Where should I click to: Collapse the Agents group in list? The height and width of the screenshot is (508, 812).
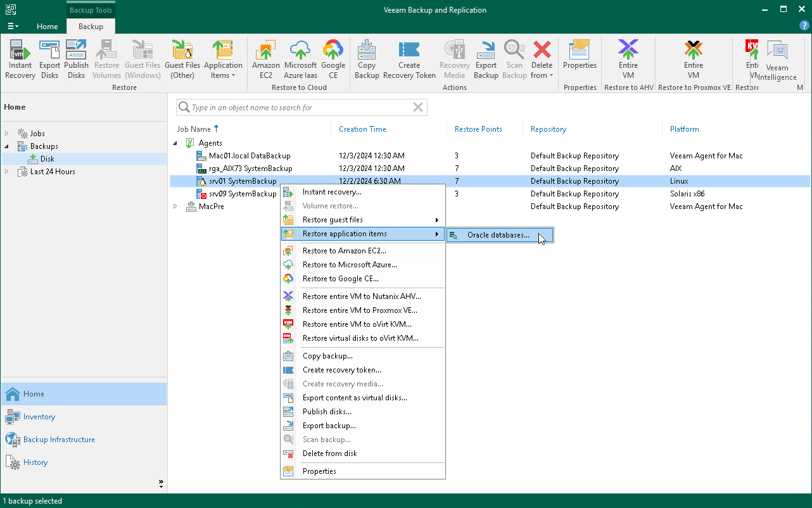pyautogui.click(x=175, y=143)
